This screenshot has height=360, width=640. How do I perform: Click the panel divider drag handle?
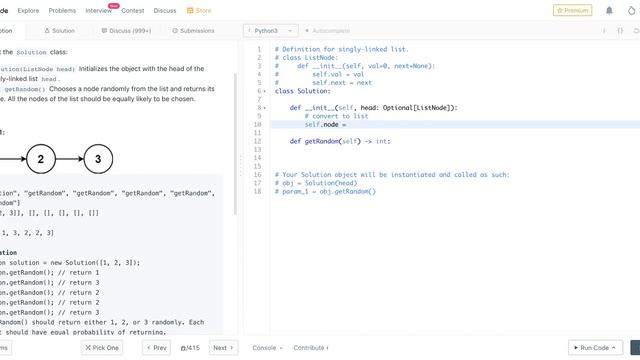240,166
